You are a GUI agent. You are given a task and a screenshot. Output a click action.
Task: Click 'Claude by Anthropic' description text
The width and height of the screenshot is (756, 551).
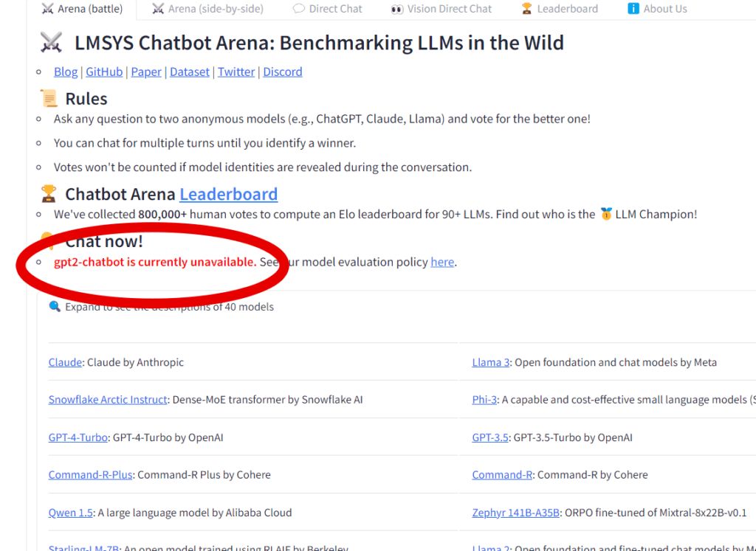(x=136, y=362)
